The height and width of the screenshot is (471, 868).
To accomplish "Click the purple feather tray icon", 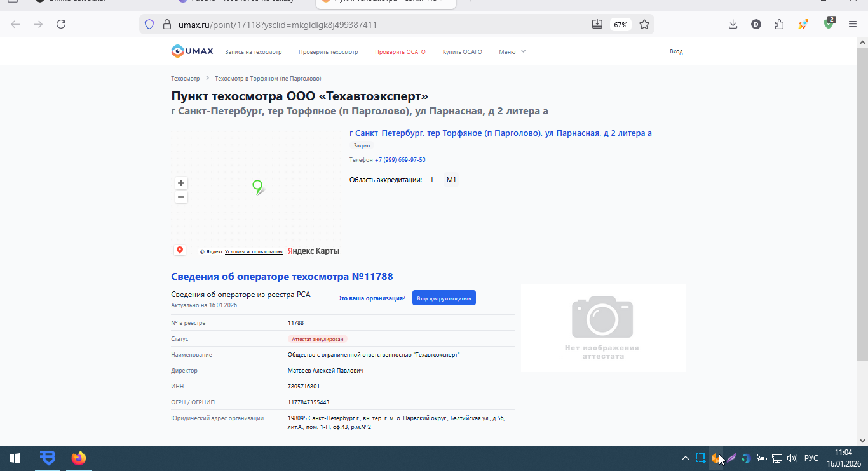I will pyautogui.click(x=731, y=458).
